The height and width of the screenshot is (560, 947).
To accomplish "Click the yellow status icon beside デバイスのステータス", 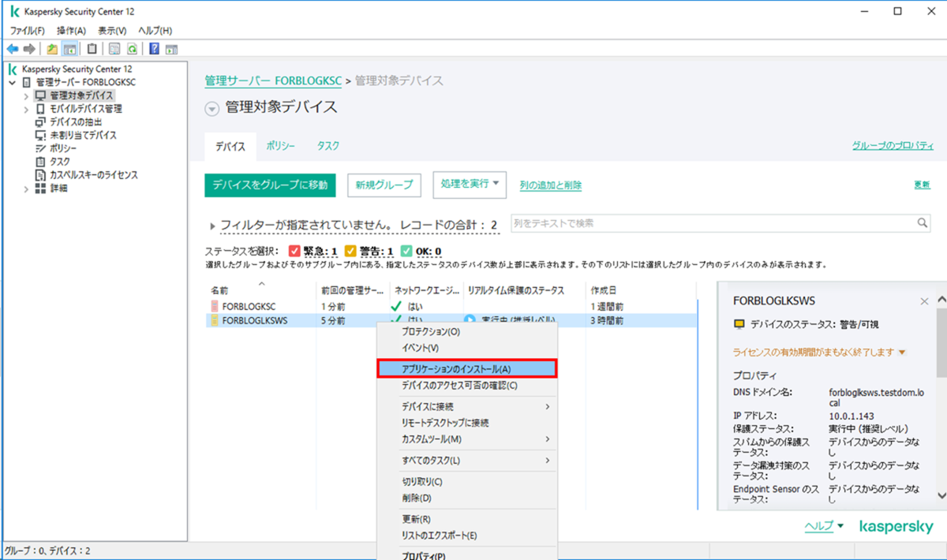I will (x=739, y=324).
